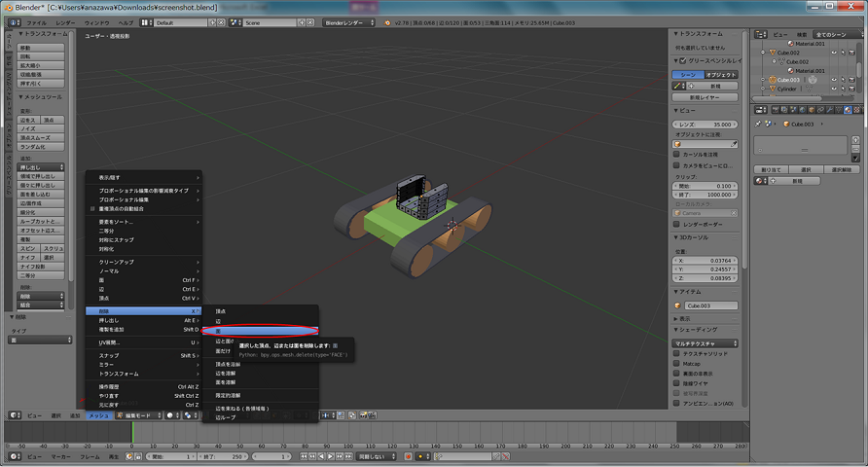Click the outliner editor type icon
Image resolution: width=868 pixels, height=467 pixels.
coord(761,33)
